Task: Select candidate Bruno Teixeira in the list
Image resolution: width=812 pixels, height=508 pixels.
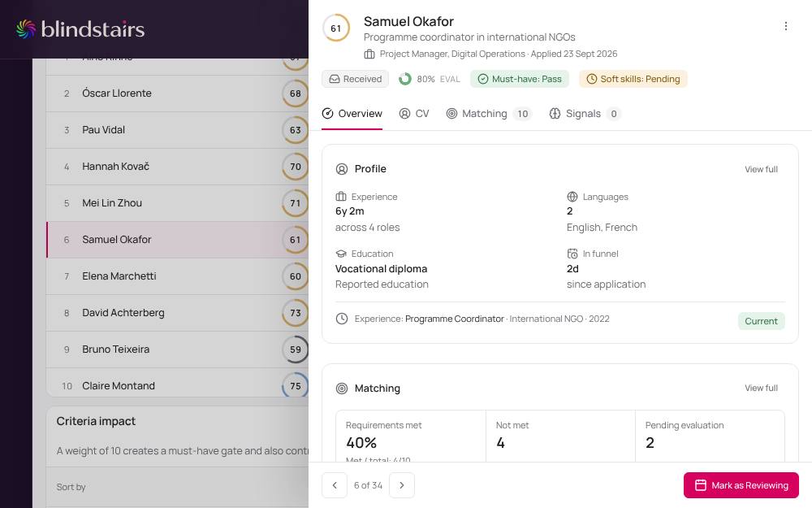Action: click(x=177, y=350)
